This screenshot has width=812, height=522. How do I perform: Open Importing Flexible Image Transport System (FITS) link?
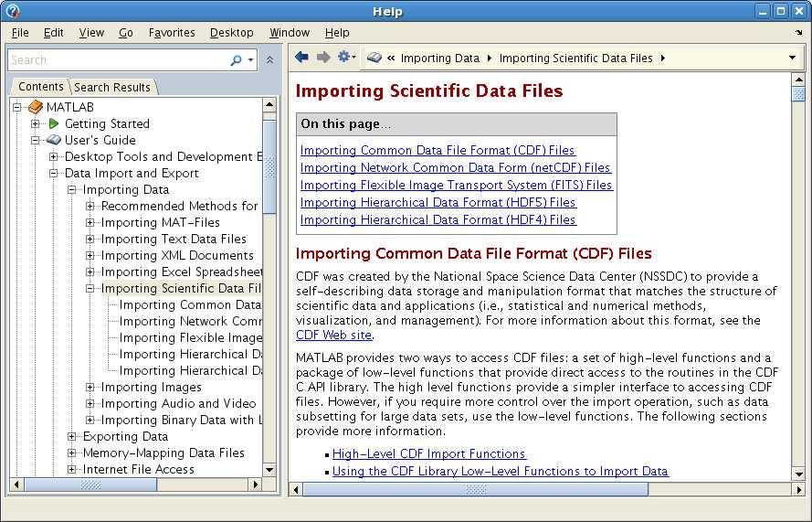[456, 185]
